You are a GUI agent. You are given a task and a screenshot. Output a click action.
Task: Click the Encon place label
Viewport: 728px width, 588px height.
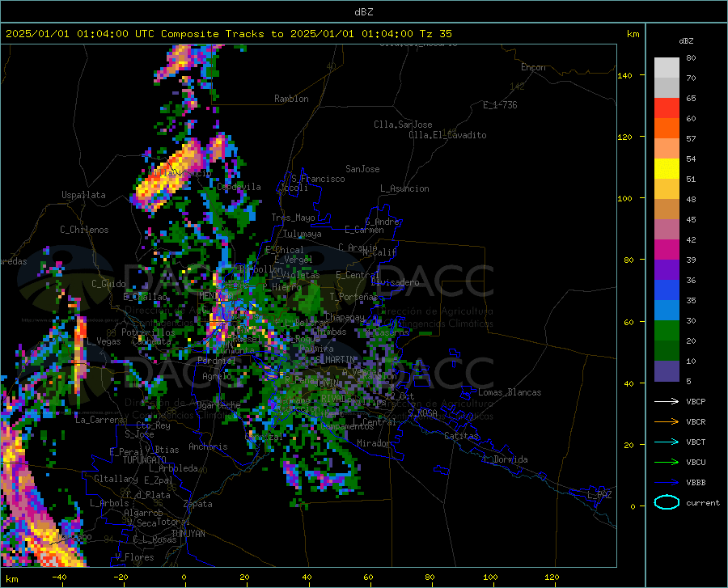[533, 67]
